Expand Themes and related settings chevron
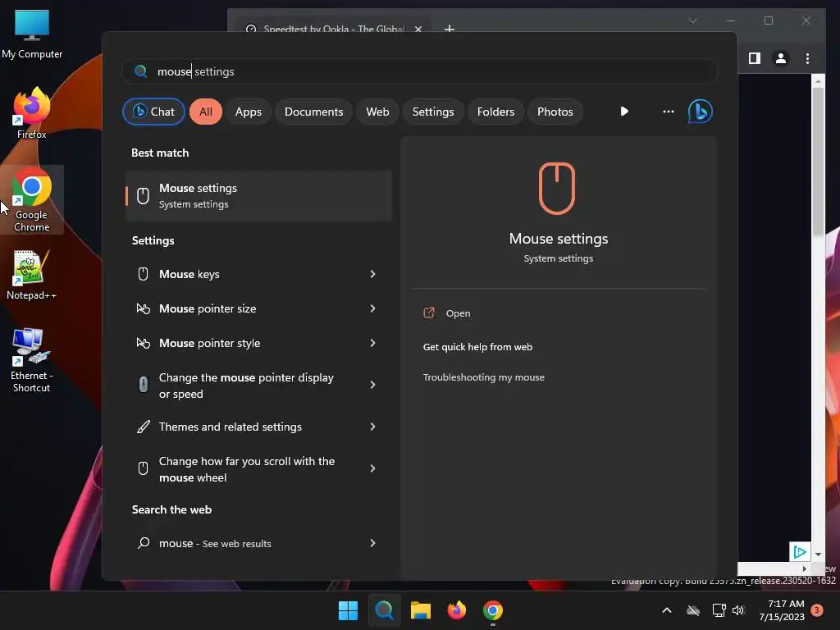840x630 pixels. [373, 427]
